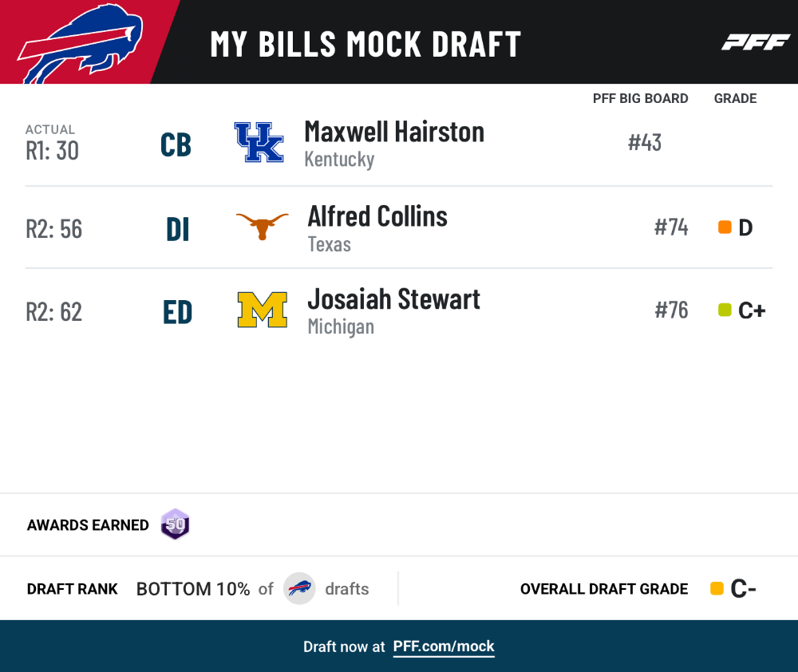Click the ED position label
The width and height of the screenshot is (798, 672).
[x=178, y=312]
